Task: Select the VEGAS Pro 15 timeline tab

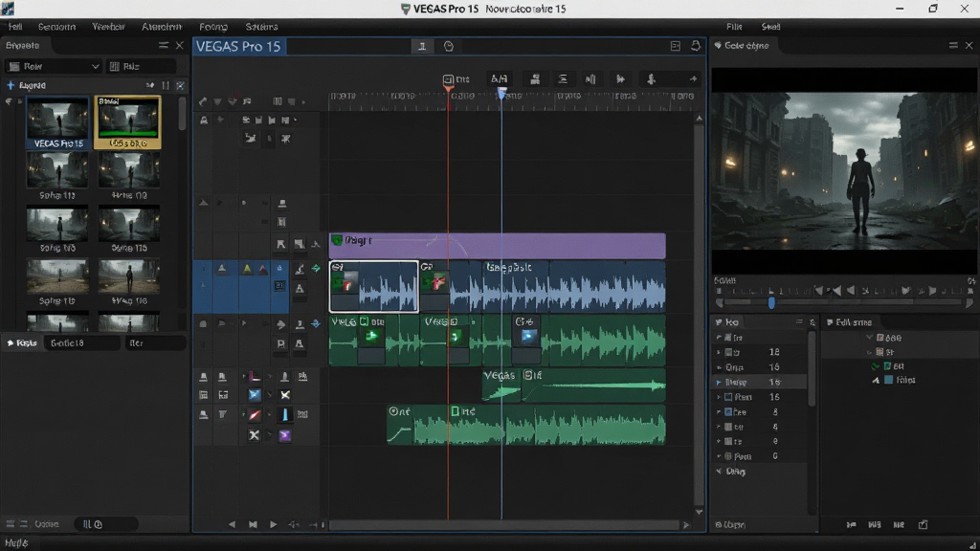Action: coord(238,46)
